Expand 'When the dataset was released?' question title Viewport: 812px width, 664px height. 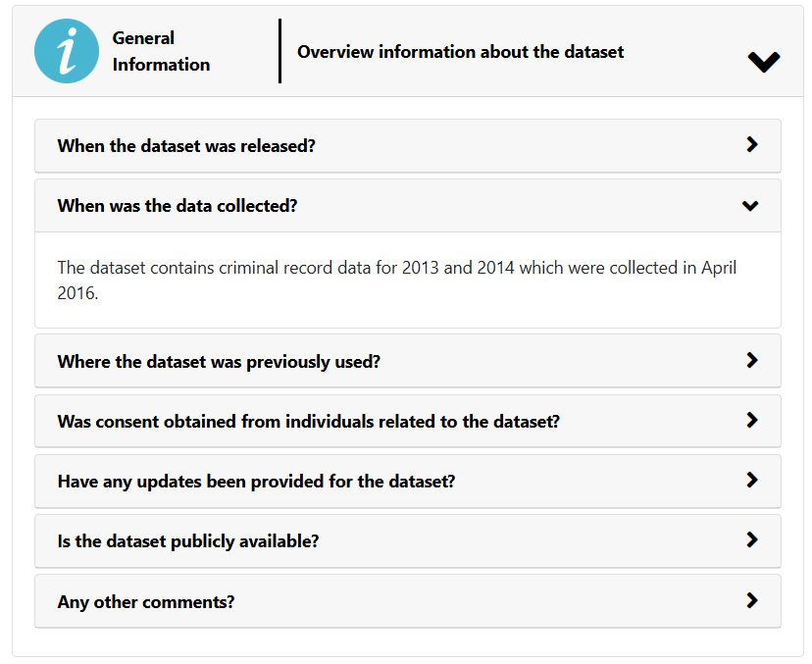(x=186, y=146)
